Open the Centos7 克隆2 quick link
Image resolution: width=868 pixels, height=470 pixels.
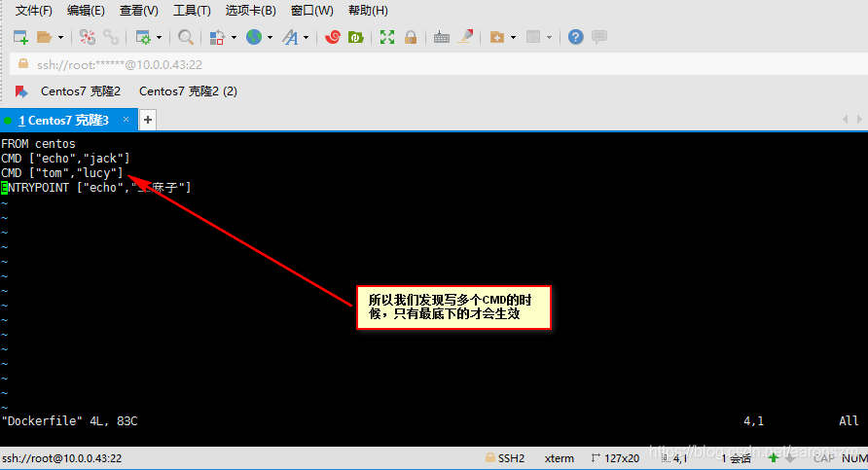coord(81,91)
